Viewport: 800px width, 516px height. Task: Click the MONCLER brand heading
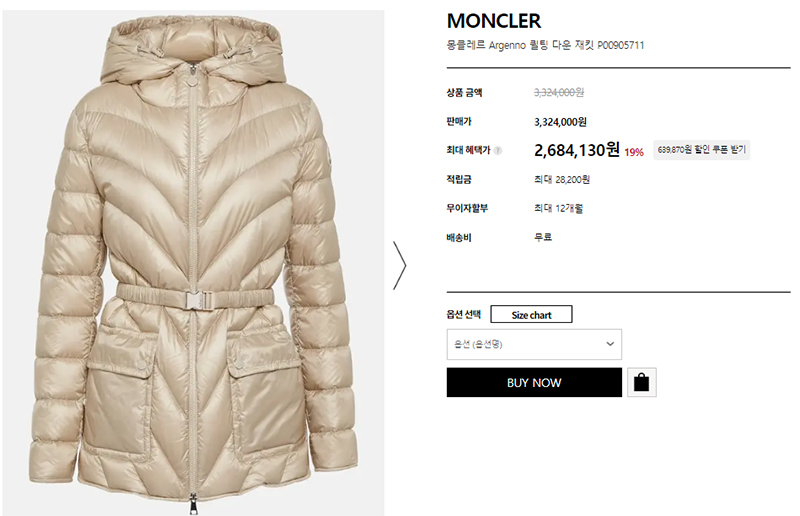click(x=494, y=21)
